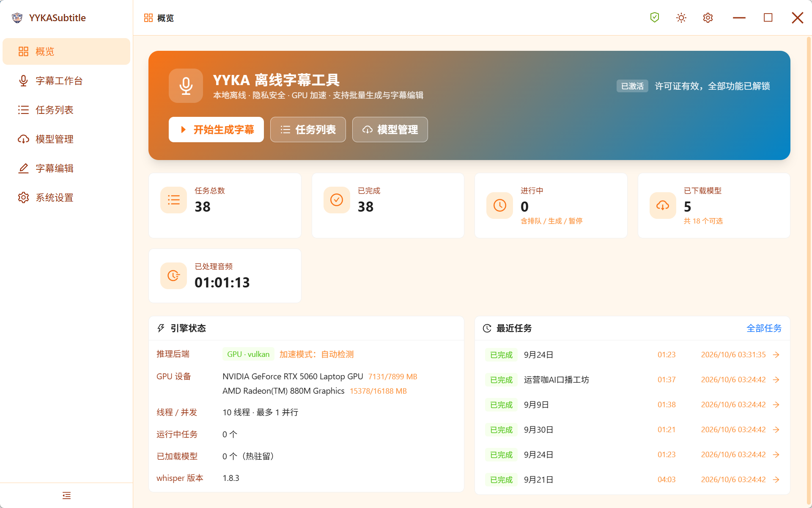Open arrow for 运营咖AI口播工坊 task

776,380
